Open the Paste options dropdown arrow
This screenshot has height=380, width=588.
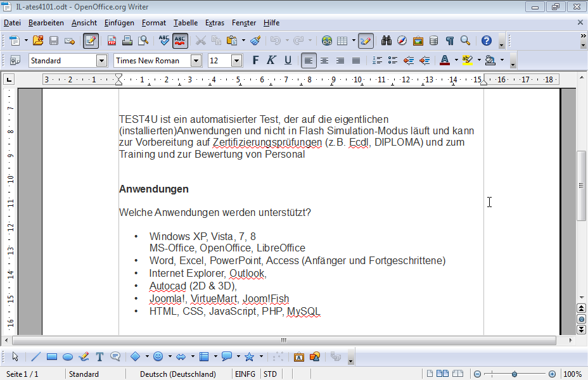243,41
